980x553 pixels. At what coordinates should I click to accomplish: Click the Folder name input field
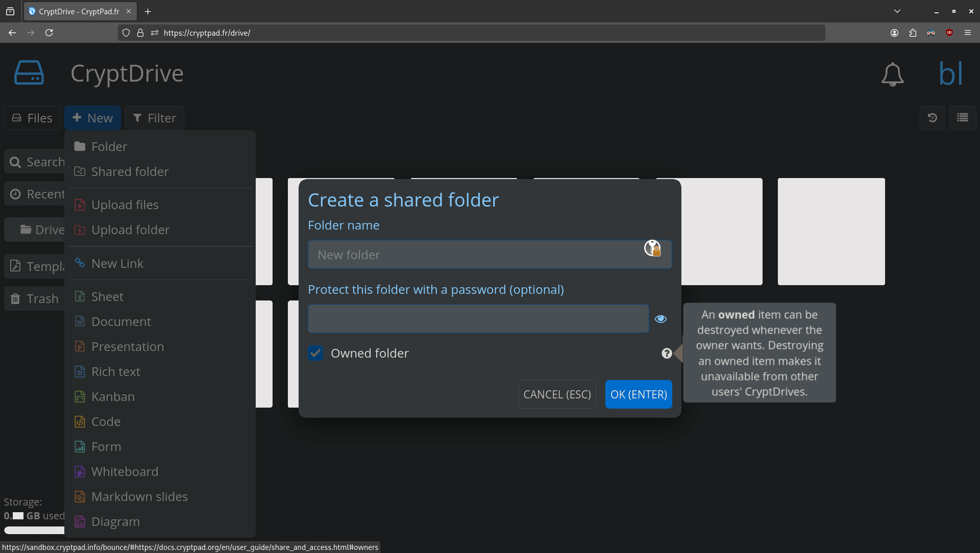pyautogui.click(x=475, y=255)
